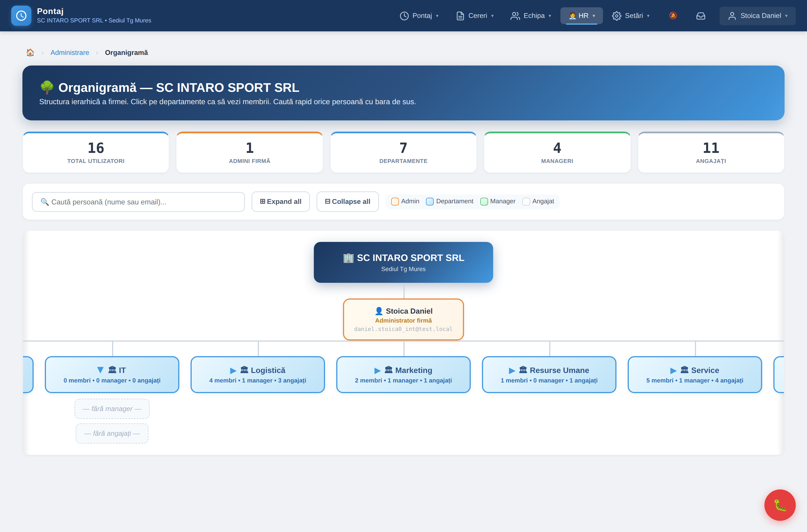This screenshot has height=532, width=807.
Task: Open the Cereri menu
Action: coord(475,16)
